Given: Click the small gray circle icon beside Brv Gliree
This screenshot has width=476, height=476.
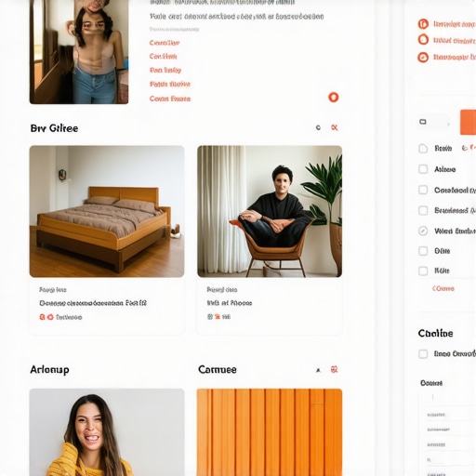Looking at the screenshot, I should [x=318, y=127].
